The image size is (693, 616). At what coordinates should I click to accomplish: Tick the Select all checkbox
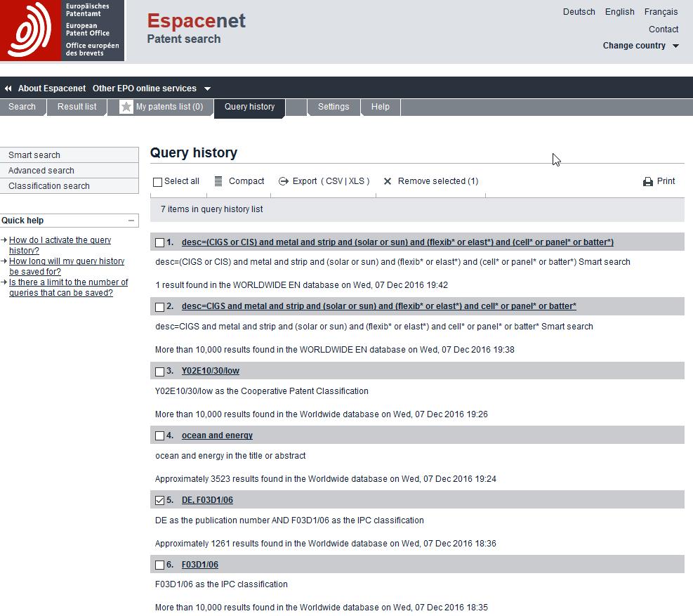[x=158, y=182]
